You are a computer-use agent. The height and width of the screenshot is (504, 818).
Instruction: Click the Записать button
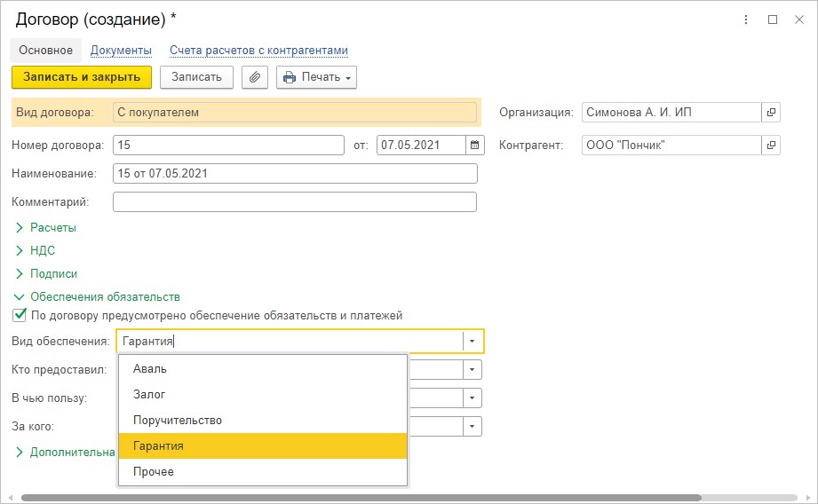pyautogui.click(x=196, y=77)
